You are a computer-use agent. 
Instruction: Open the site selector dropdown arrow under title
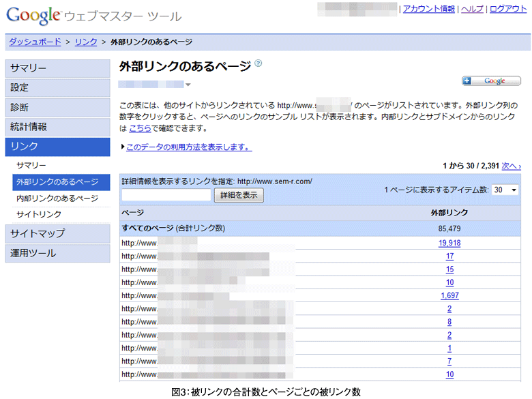188,85
